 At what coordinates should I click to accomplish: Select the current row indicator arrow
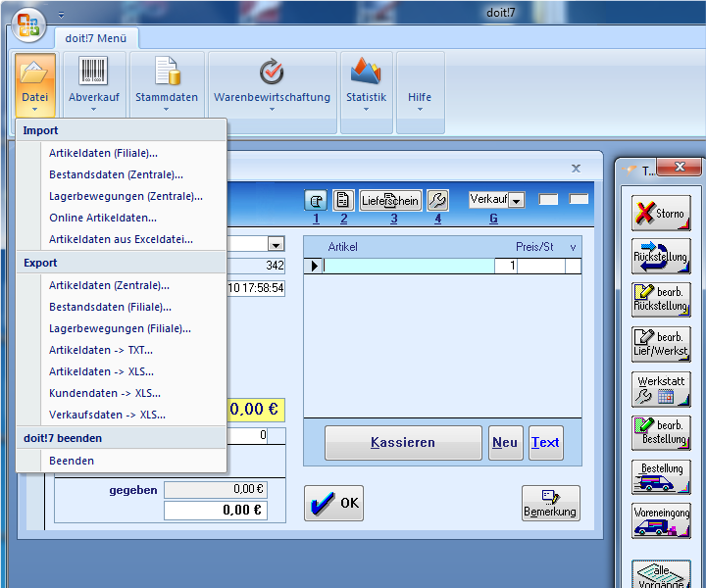pos(314,266)
